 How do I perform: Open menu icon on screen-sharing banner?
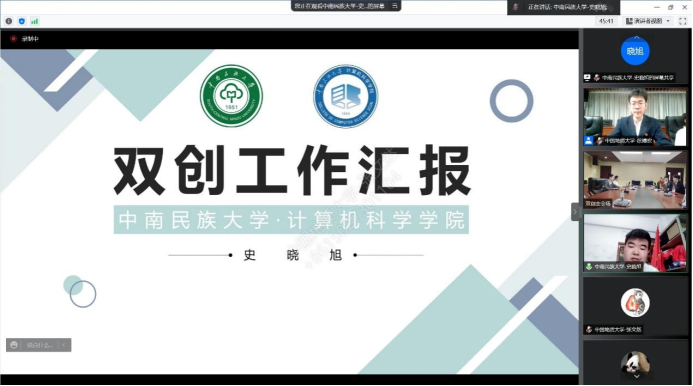point(395,6)
